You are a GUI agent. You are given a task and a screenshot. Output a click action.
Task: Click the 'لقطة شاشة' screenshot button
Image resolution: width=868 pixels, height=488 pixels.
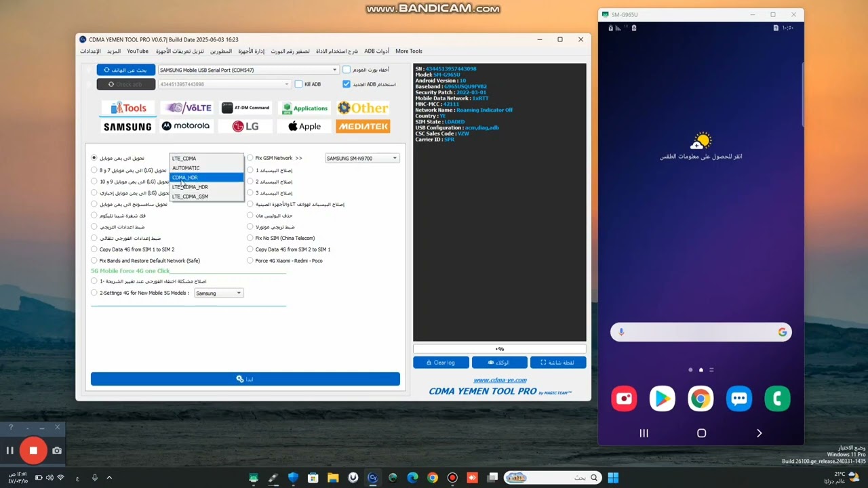click(557, 363)
